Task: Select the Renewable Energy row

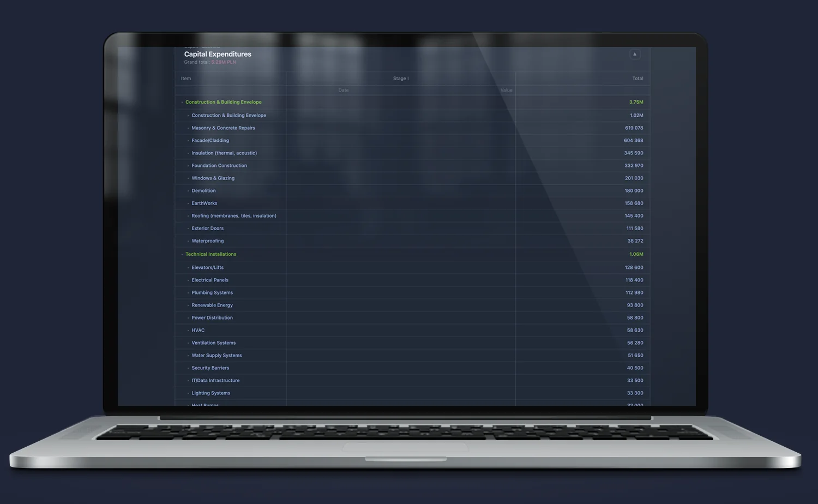Action: pyautogui.click(x=412, y=305)
